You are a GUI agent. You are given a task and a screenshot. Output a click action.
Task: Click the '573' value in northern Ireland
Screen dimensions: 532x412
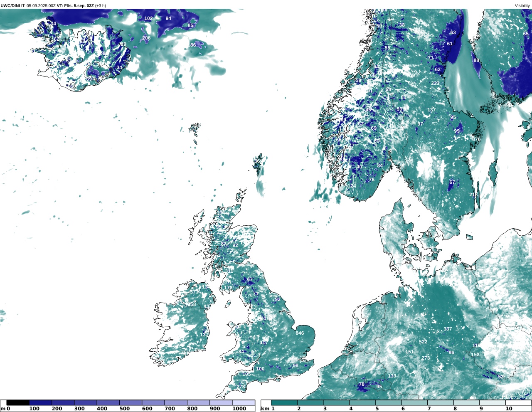coord(194,292)
